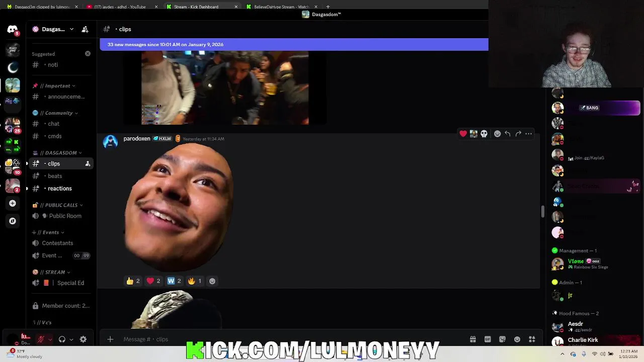Open the sticker picker
This screenshot has width=644, height=362.
pos(502,339)
